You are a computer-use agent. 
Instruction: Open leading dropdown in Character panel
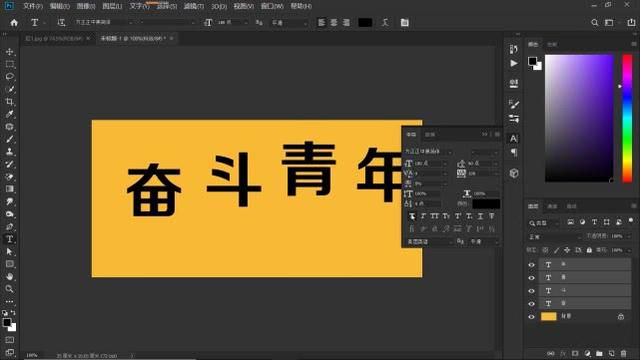click(x=495, y=163)
